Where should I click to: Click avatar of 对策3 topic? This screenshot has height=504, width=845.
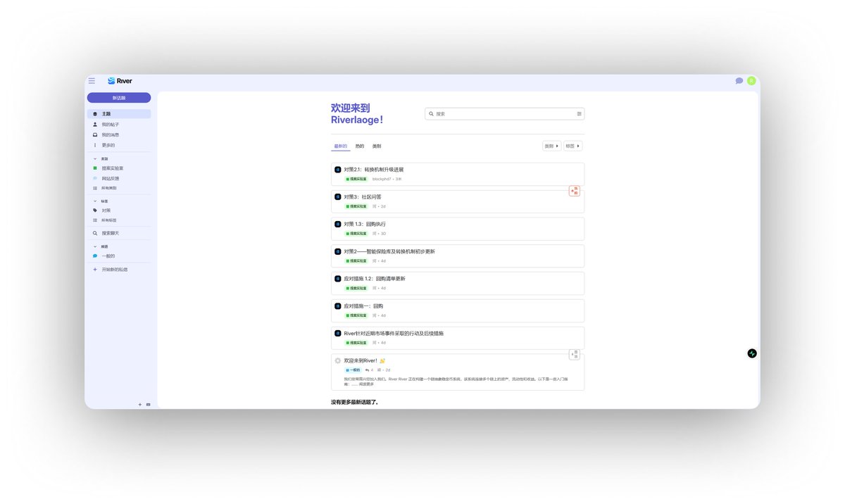pyautogui.click(x=338, y=197)
